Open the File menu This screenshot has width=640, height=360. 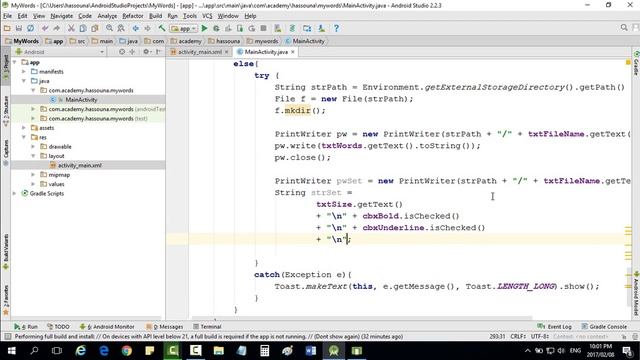[x=7, y=16]
